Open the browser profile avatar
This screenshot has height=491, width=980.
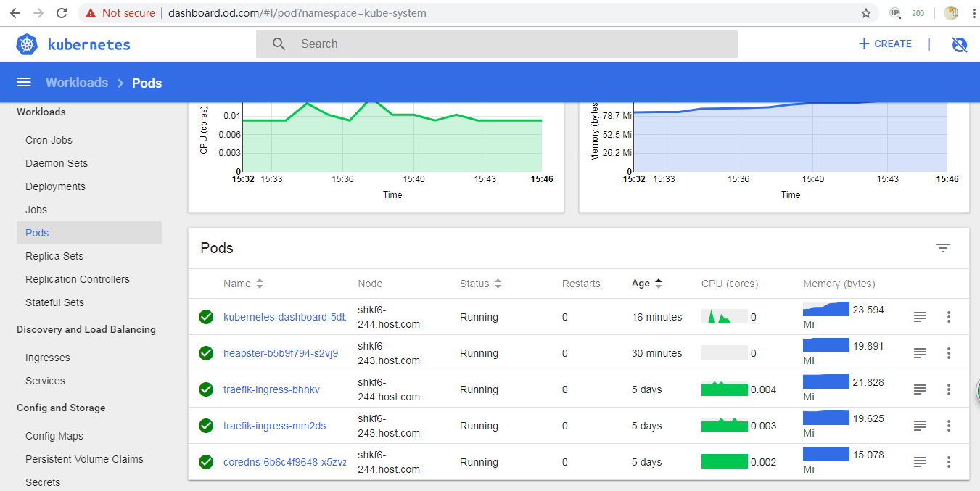951,13
